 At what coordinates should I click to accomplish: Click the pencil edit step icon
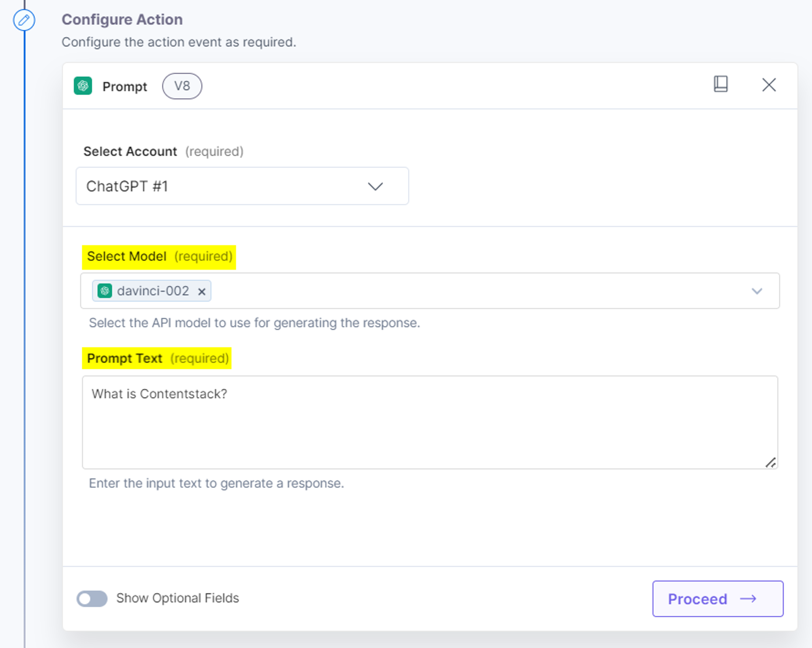click(24, 20)
